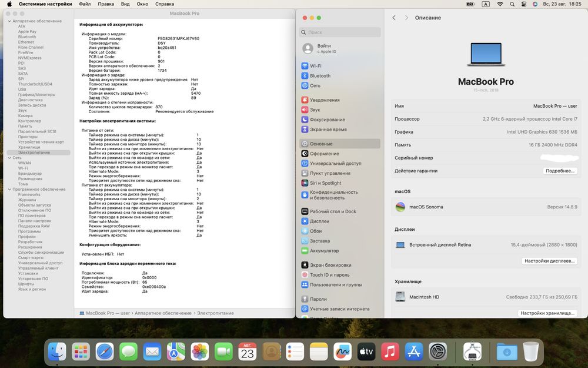Image resolution: width=588 pixels, height=368 pixels.
Task: Select Хранилище in hardware tree
Action: [29, 147]
